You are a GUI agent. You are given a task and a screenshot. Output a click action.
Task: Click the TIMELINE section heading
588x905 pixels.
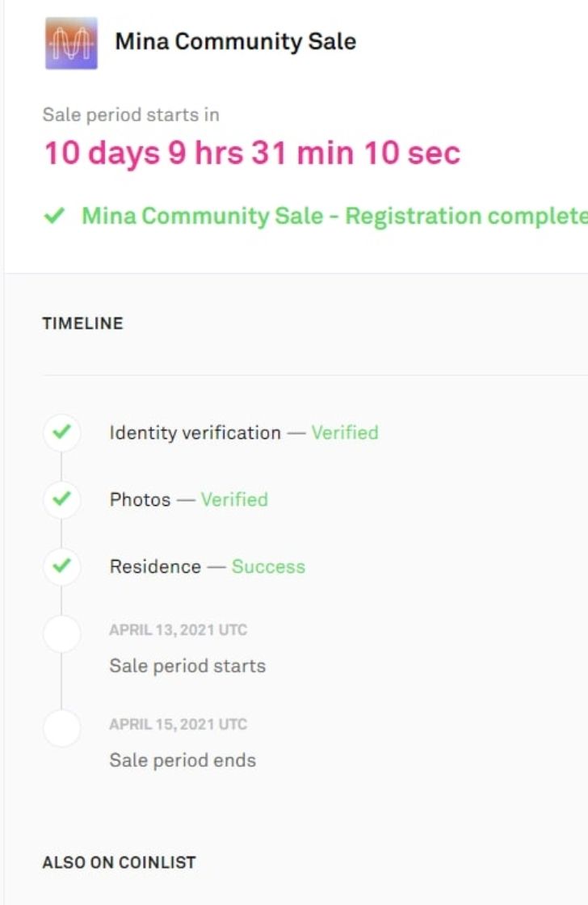[82, 323]
